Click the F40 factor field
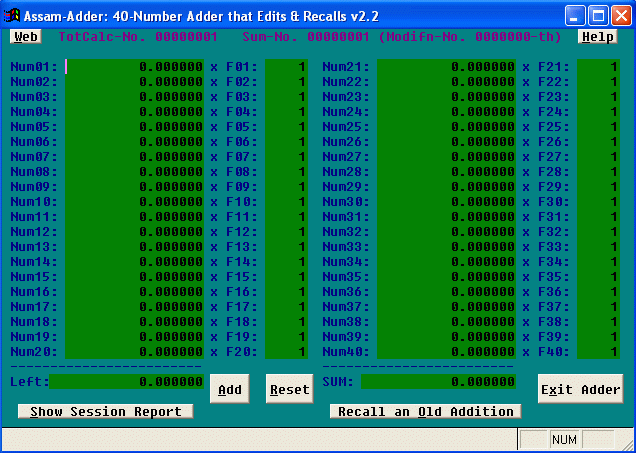 598,352
